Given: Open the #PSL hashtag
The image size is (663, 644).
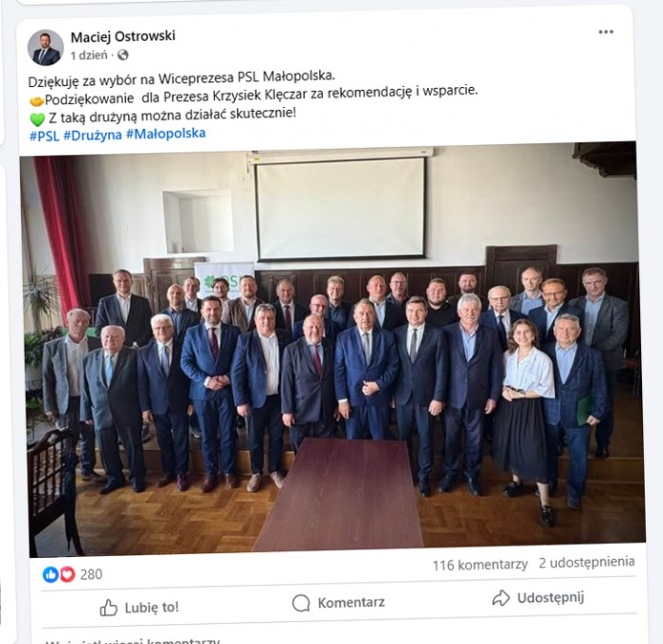Looking at the screenshot, I should pyautogui.click(x=44, y=136).
